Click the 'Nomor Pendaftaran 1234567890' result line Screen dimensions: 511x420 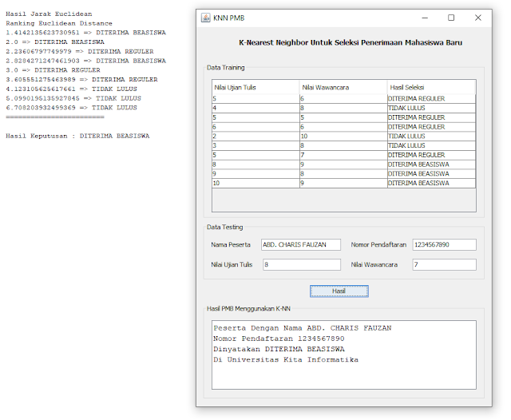coord(279,339)
